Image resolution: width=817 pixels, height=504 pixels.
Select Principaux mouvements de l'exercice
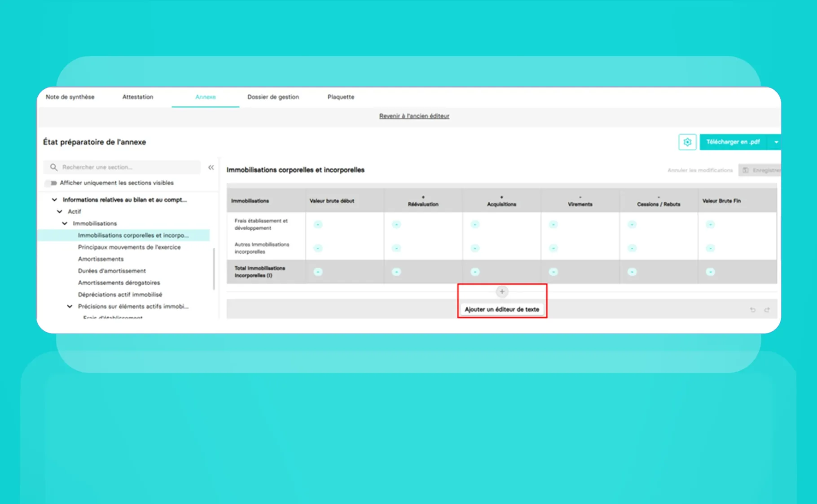[129, 247]
